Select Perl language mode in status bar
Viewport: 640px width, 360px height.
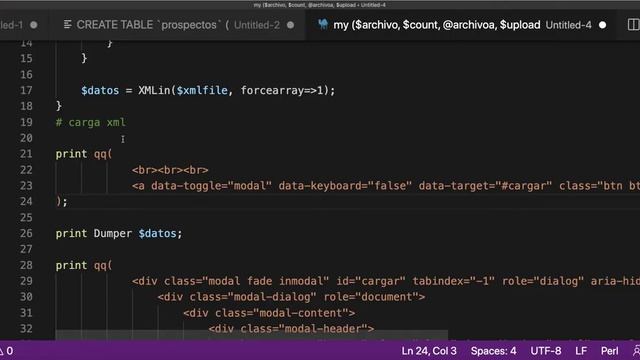[609, 351]
